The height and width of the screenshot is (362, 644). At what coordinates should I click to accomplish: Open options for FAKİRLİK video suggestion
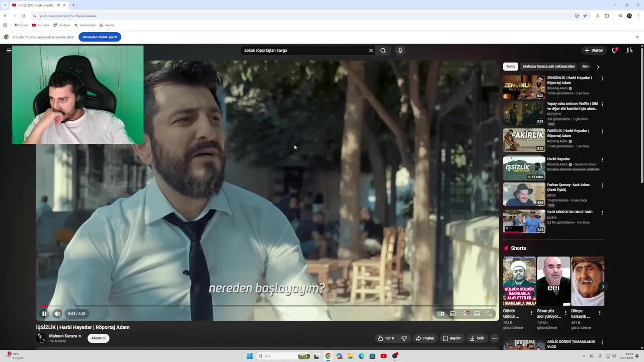pos(602,132)
